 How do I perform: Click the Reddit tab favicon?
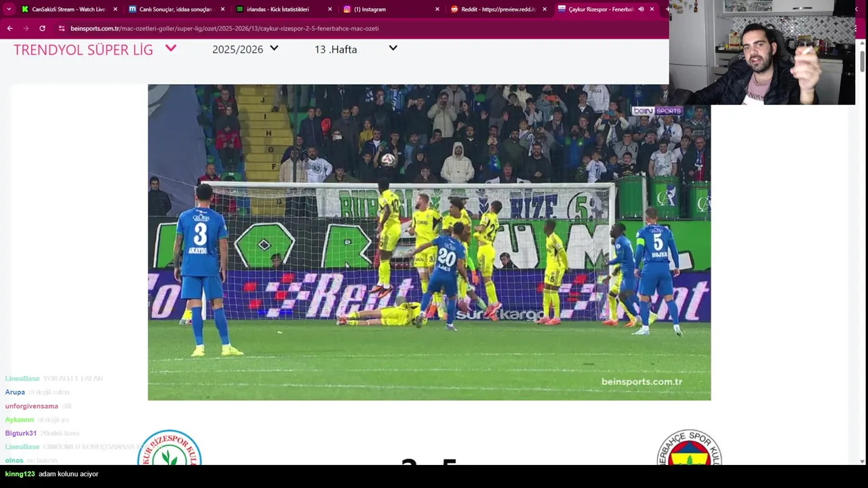[454, 9]
